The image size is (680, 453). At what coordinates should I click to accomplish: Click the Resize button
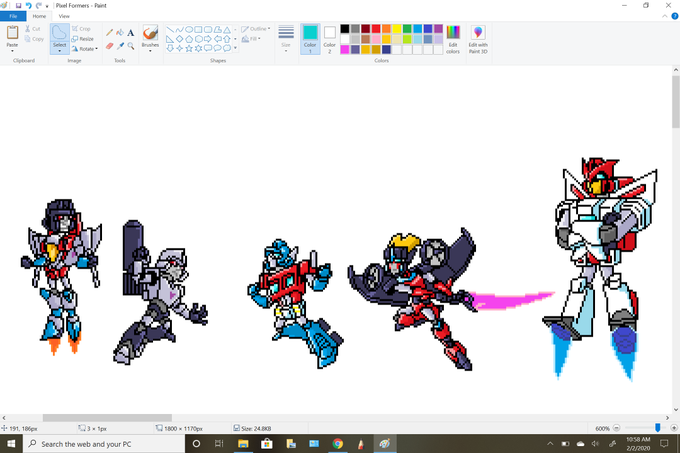pyautogui.click(x=83, y=39)
